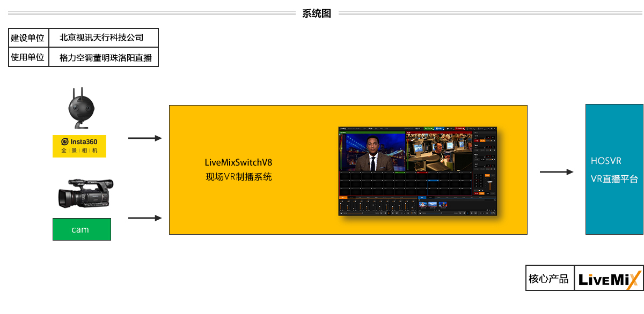Open the program monitor showing the computer room
The image size is (644, 314).
click(x=438, y=152)
